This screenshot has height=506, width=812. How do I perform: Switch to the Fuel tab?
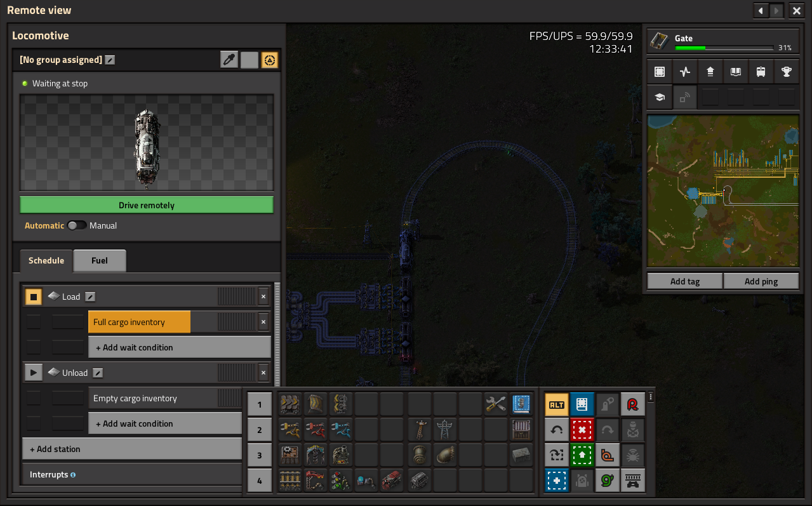[100, 261]
